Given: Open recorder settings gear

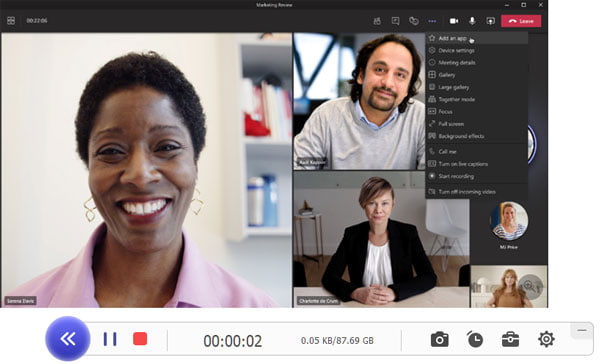Looking at the screenshot, I should tap(546, 339).
